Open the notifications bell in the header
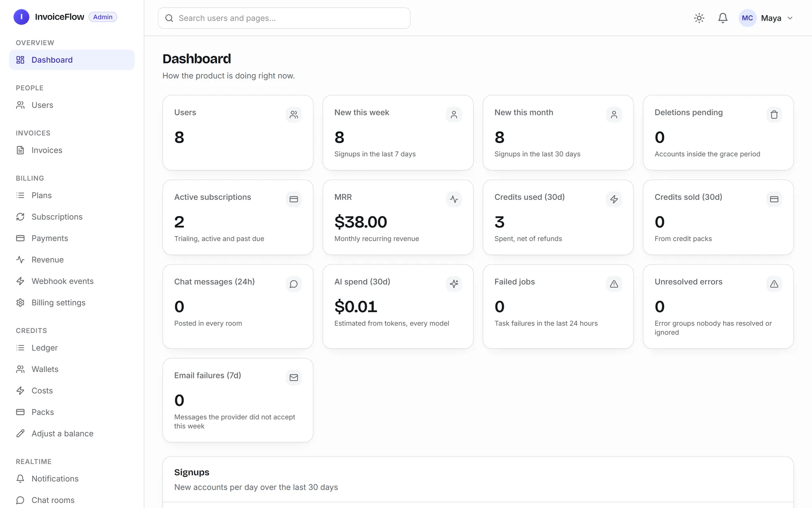Screen dimensions: 812x508 (723, 18)
